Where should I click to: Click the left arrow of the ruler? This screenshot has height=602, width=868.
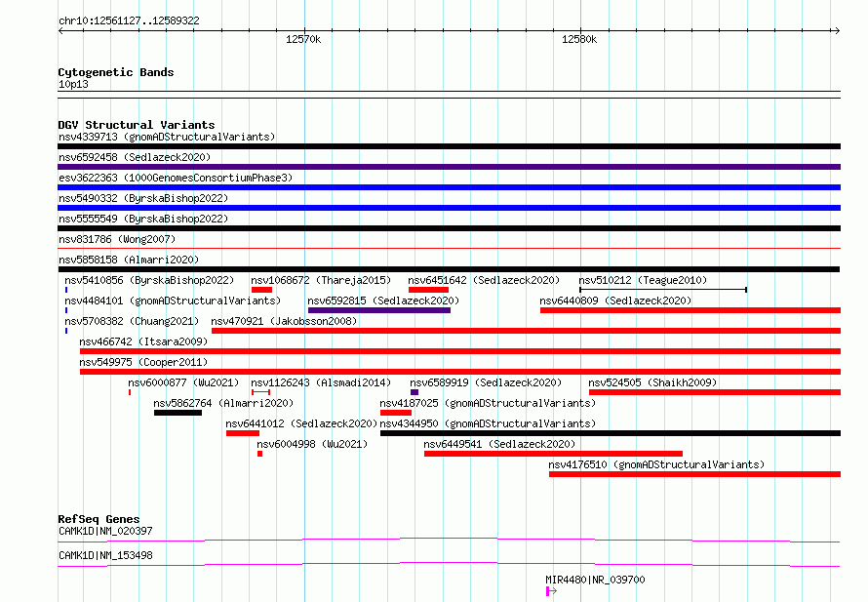(x=60, y=31)
